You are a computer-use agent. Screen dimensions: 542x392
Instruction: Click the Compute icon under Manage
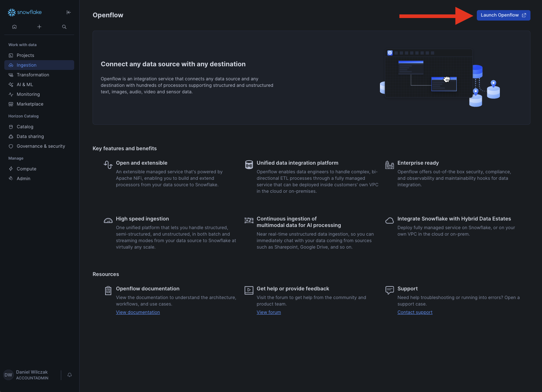point(11,169)
